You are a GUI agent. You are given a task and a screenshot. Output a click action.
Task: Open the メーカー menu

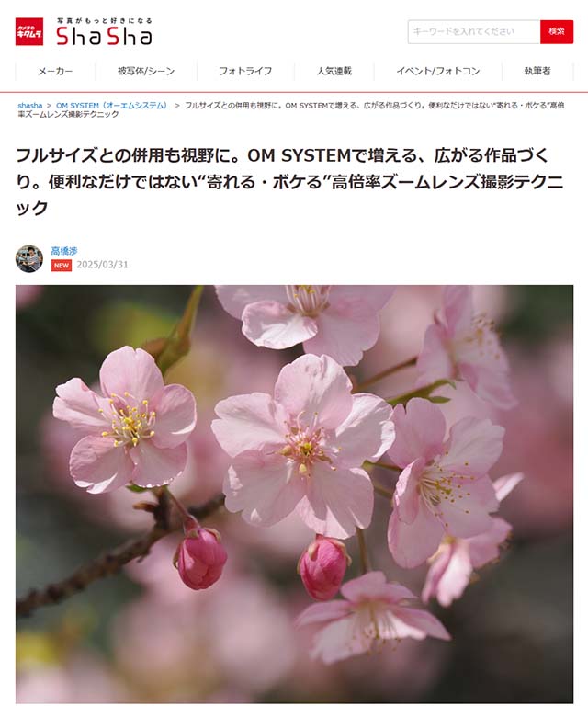[55, 71]
